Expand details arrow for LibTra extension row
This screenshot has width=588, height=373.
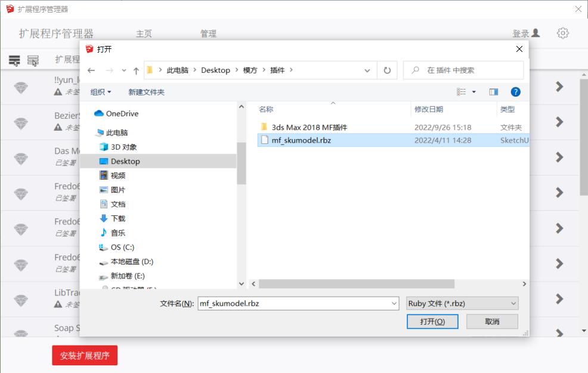click(559, 299)
